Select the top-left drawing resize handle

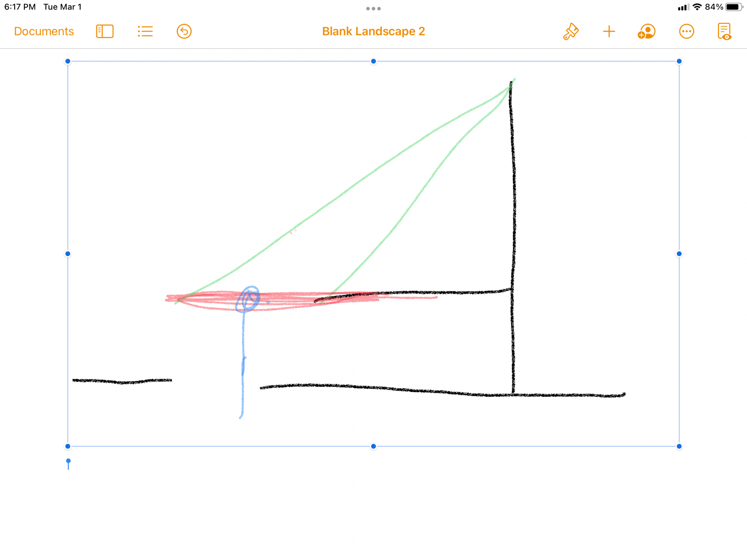point(68,61)
